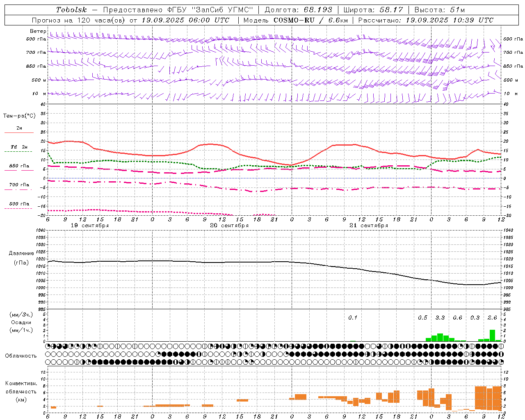Click the 'Давление' pressure panel label
The image size is (525, 420).
pyautogui.click(x=21, y=253)
